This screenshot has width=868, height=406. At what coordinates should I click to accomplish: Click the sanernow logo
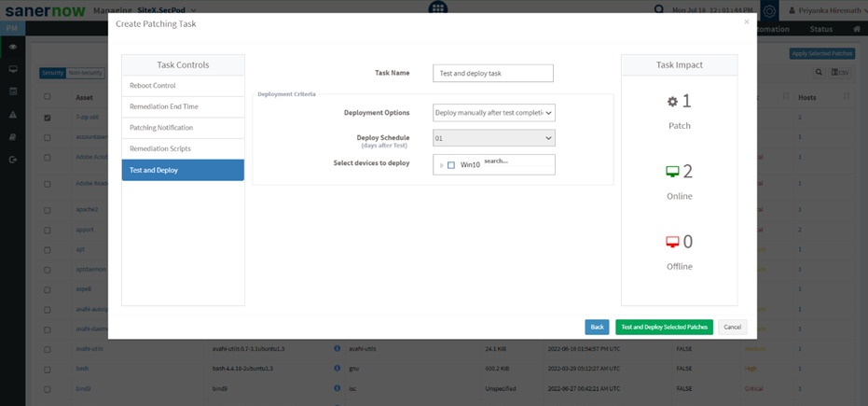46,10
